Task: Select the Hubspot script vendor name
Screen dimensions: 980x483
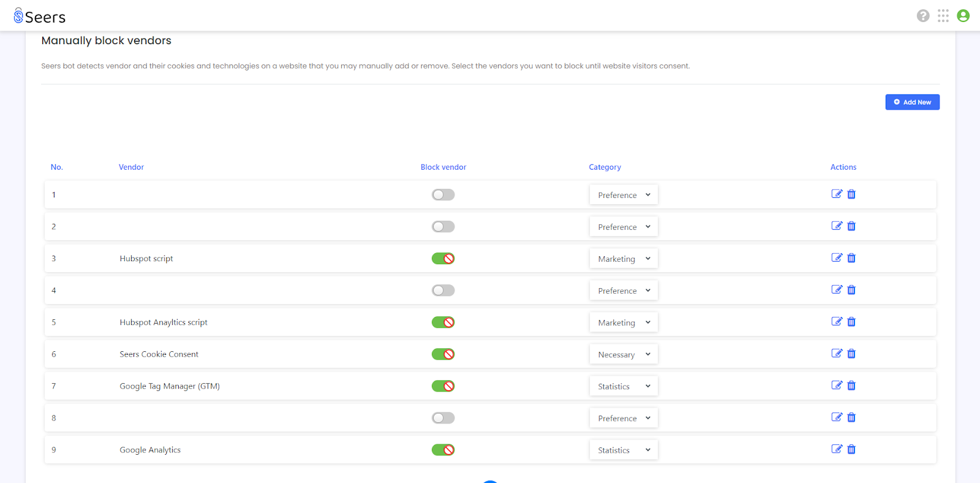Action: pos(146,259)
